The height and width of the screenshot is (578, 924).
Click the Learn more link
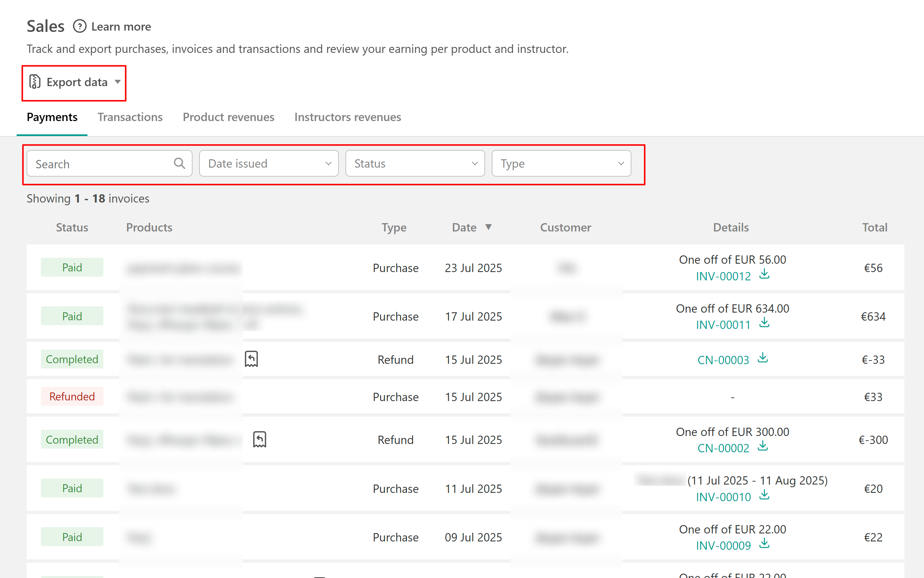tap(121, 27)
